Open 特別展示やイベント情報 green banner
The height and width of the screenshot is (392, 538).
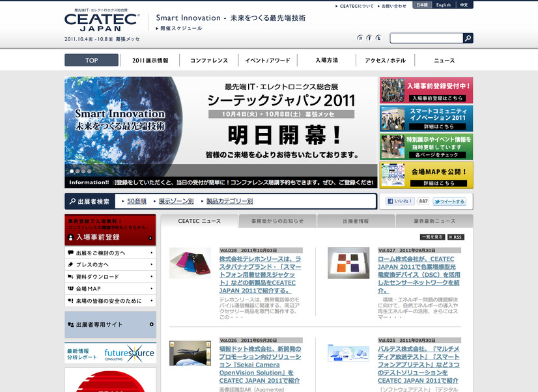pos(427,147)
